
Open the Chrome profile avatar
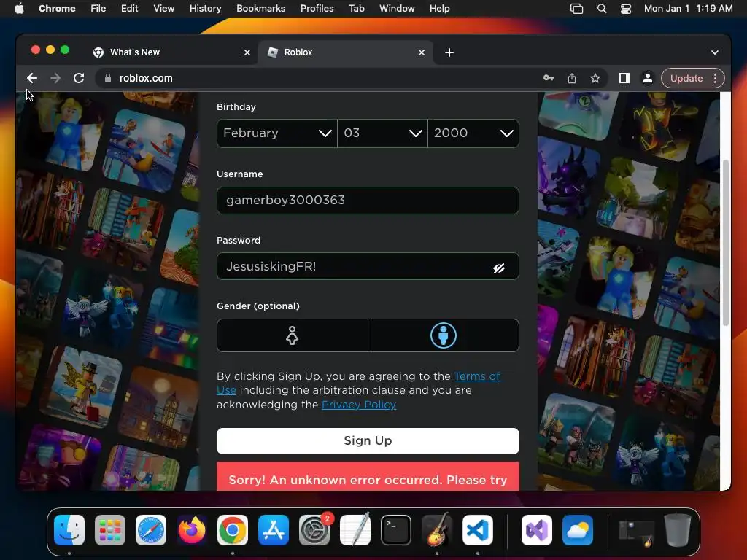click(648, 78)
